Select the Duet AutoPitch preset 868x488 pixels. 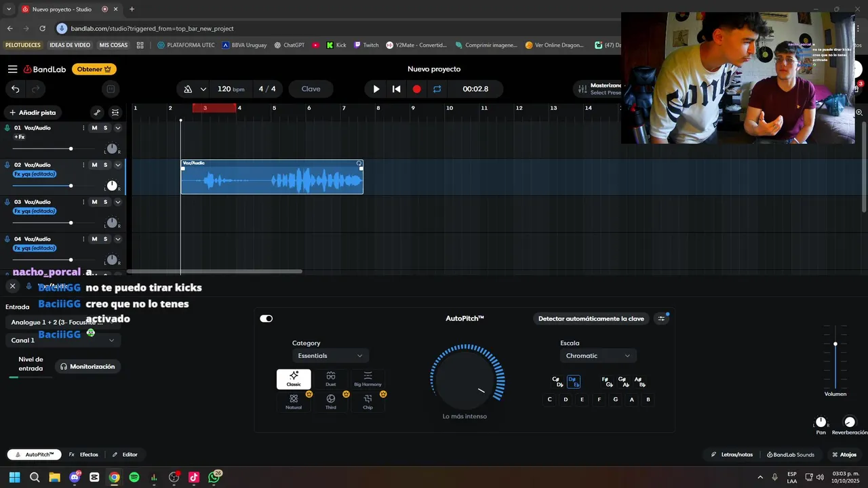point(331,380)
